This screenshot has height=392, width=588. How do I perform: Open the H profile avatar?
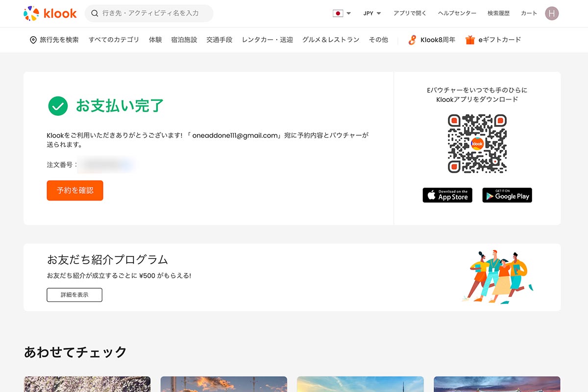tap(552, 13)
